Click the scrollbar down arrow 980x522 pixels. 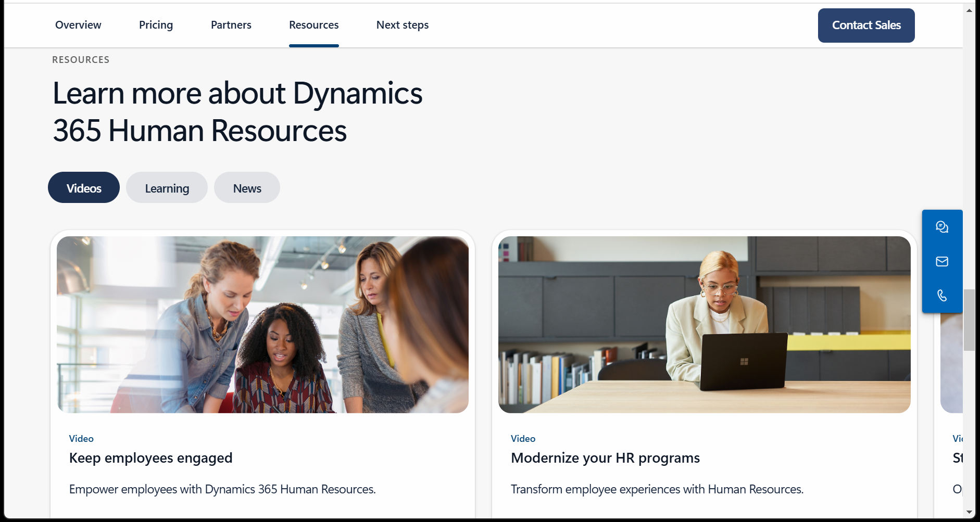coord(969,513)
